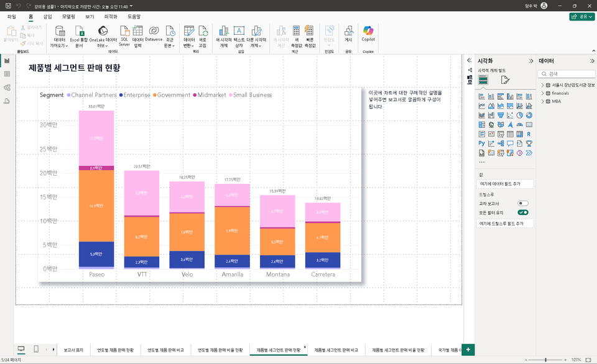Open the 도움말 ribbon tab

tap(134, 17)
